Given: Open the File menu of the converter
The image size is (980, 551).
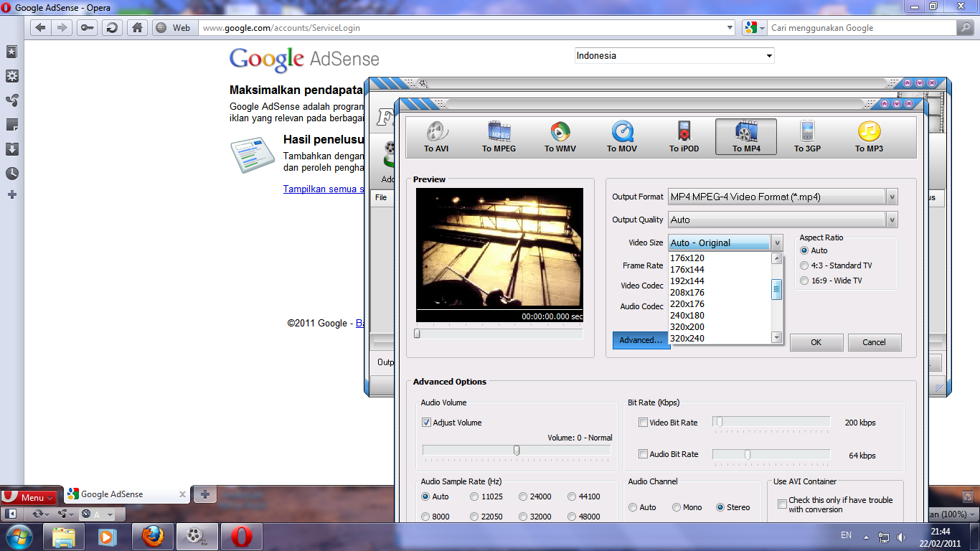Looking at the screenshot, I should coord(381,197).
